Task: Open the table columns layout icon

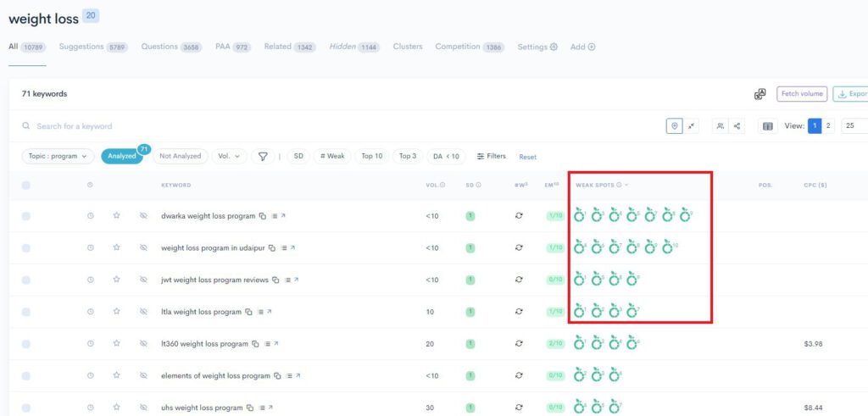Action: (767, 126)
